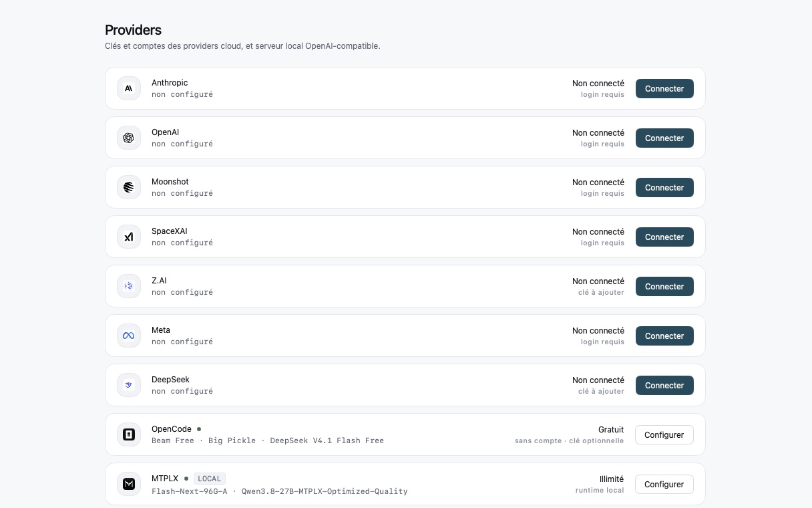Connect the SpaceXAI provider
Image resolution: width=812 pixels, height=508 pixels.
(664, 237)
